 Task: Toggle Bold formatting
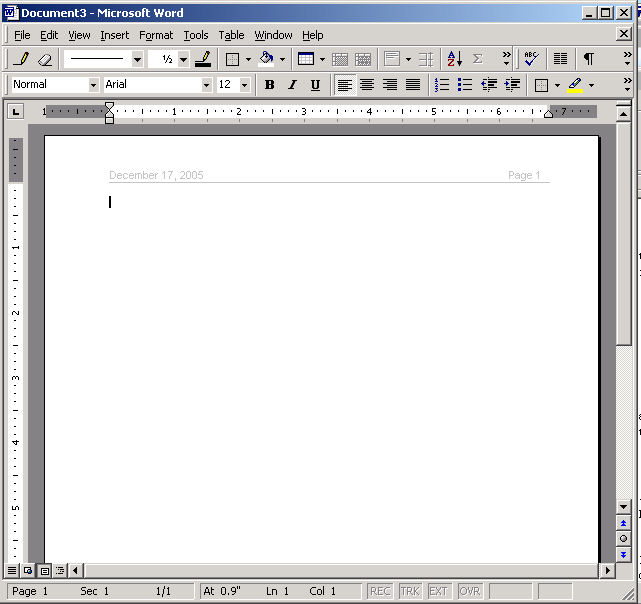point(269,85)
